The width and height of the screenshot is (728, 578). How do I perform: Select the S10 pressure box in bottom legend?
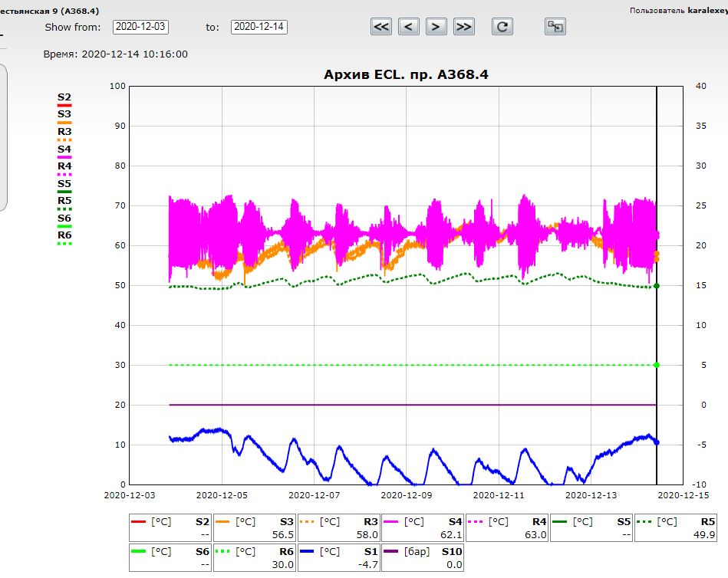tap(422, 557)
